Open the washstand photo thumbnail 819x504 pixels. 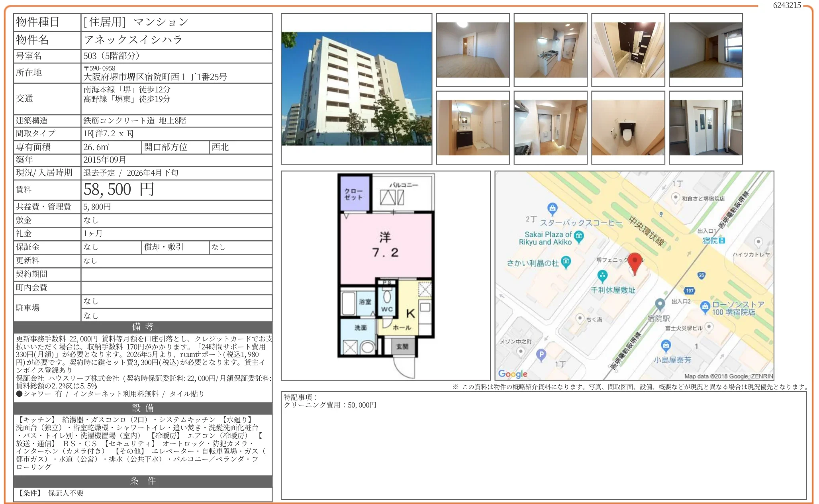(472, 127)
